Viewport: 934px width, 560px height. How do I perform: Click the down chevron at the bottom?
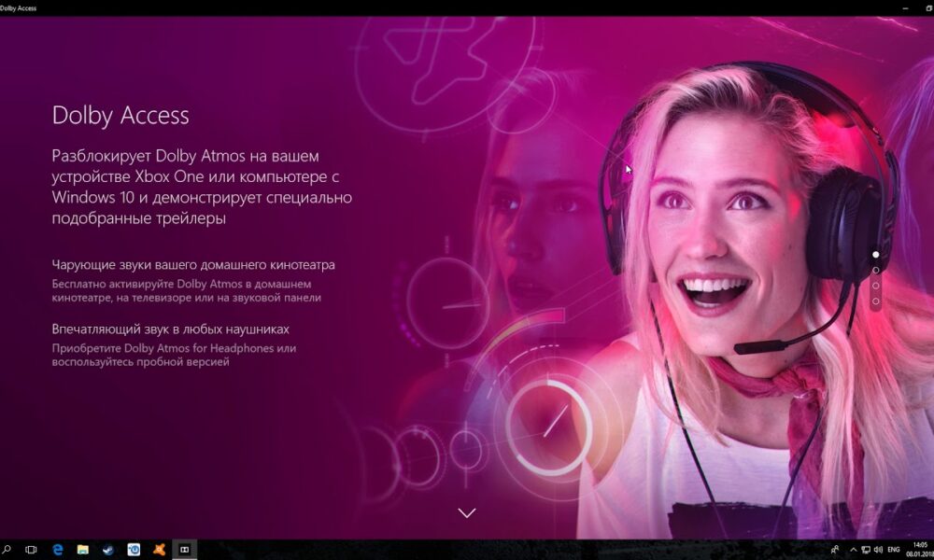click(x=467, y=512)
